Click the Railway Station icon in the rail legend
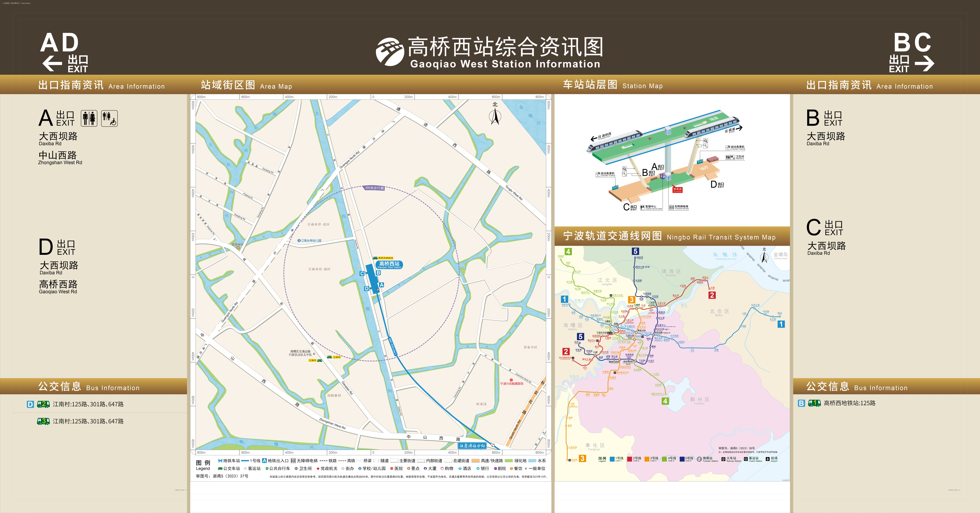The width and height of the screenshot is (980, 513). click(723, 459)
